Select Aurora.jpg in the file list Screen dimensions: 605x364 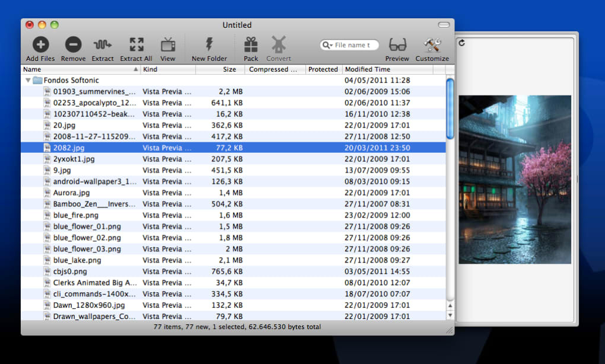click(71, 193)
